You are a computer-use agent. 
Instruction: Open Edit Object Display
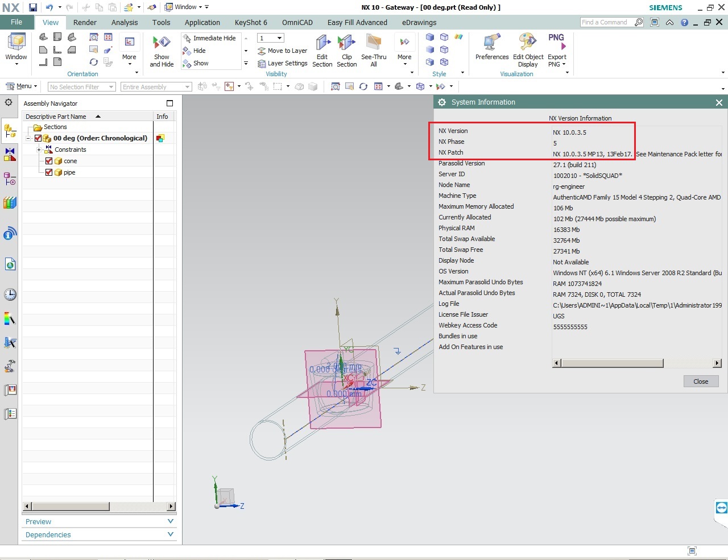528,51
